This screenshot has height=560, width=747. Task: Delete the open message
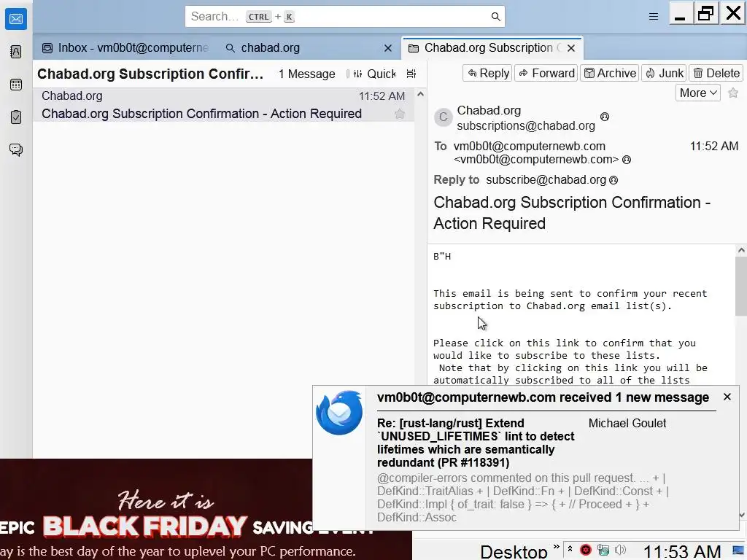(716, 74)
